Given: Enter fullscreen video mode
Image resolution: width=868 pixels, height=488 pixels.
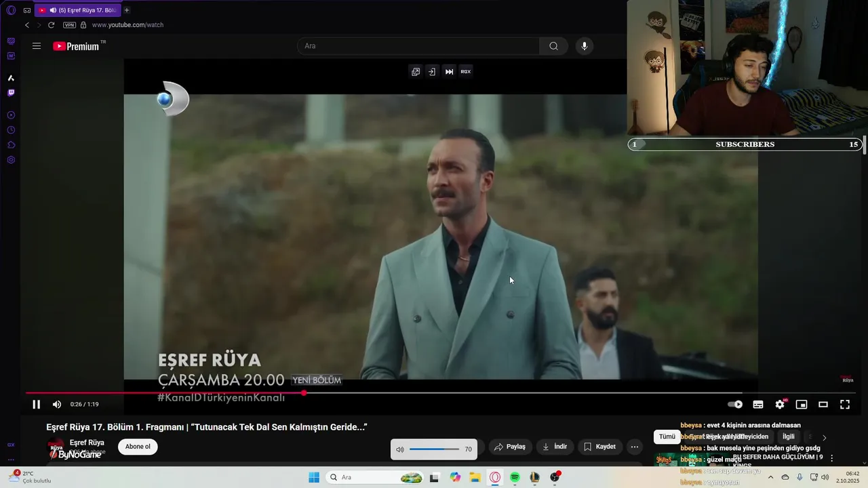Looking at the screenshot, I should pos(845,405).
